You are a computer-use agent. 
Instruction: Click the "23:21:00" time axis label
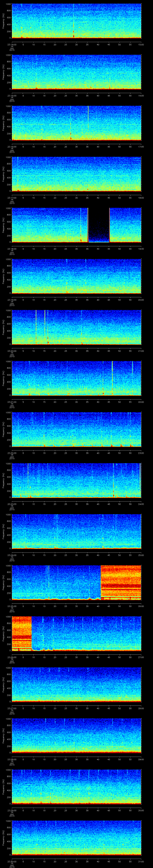point(12,402)
